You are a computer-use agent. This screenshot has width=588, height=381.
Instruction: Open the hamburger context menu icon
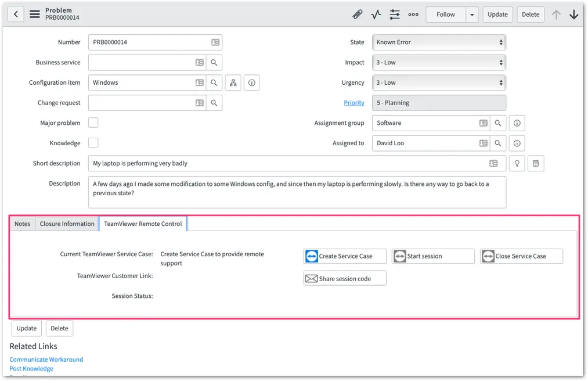[x=34, y=15]
